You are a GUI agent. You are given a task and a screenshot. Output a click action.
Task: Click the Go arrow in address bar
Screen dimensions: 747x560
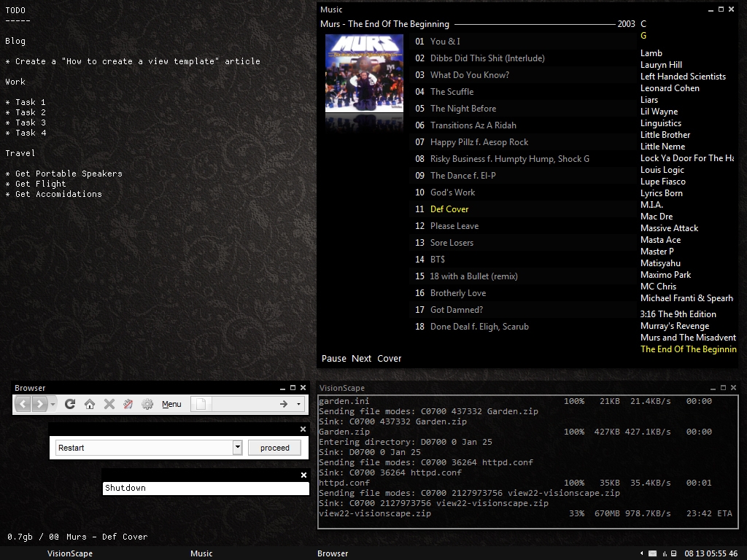click(x=284, y=404)
